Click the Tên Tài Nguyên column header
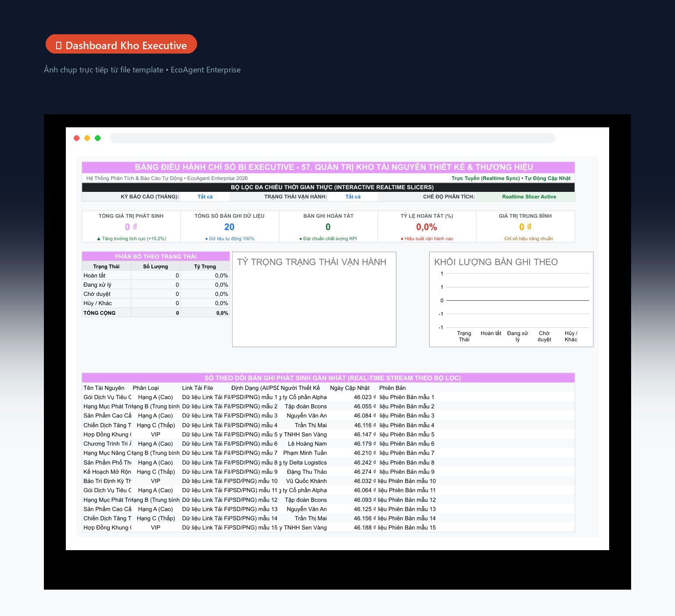This screenshot has width=675, height=616. 104,388
